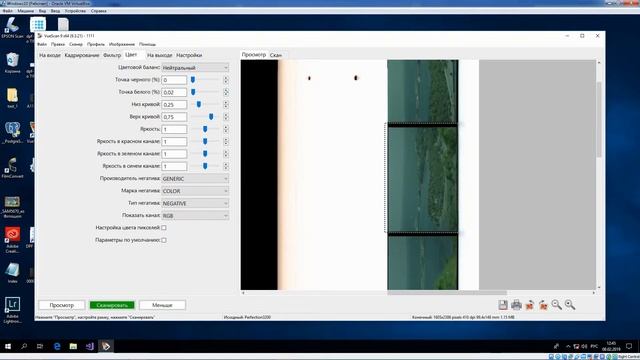The width and height of the screenshot is (640, 360).
Task: Launch Edge browser from taskbar
Action: [x=57, y=346]
